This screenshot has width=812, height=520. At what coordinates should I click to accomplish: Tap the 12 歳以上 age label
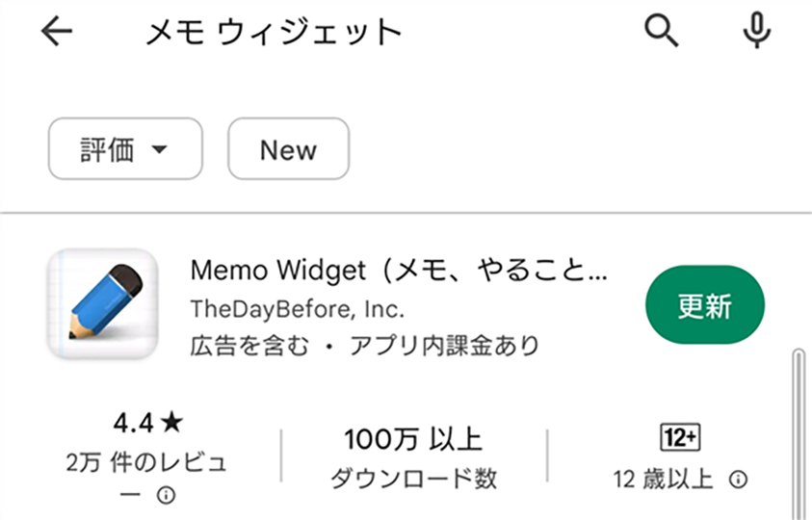click(x=664, y=480)
